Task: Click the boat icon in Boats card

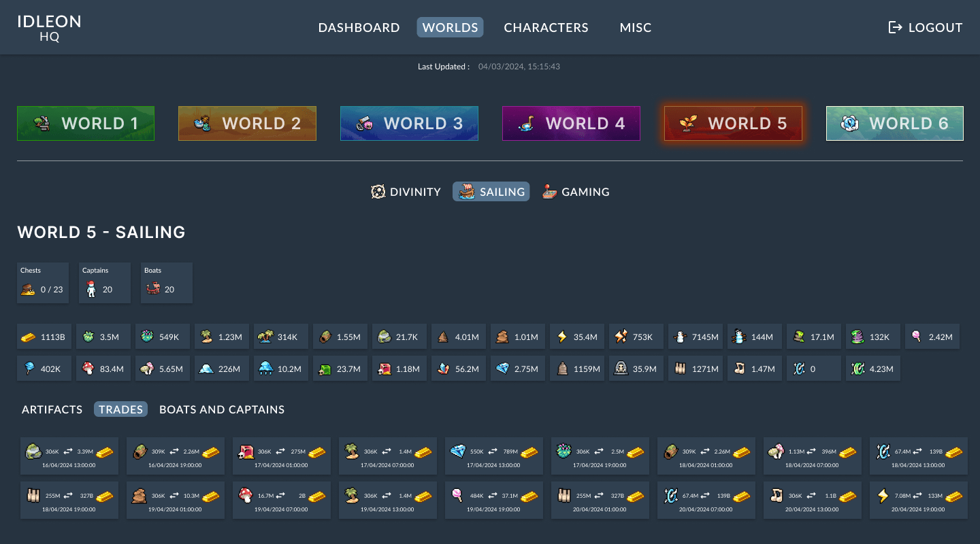Action: tap(152, 290)
